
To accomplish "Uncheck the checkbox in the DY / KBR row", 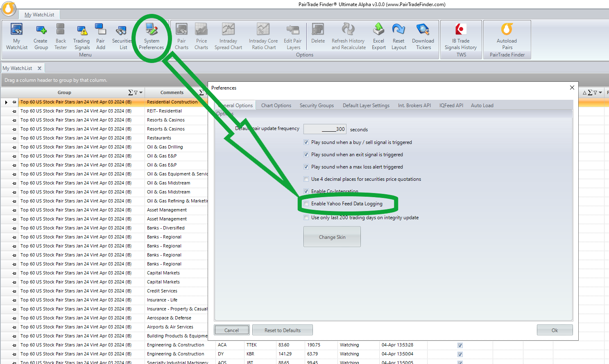I will click(x=460, y=354).
